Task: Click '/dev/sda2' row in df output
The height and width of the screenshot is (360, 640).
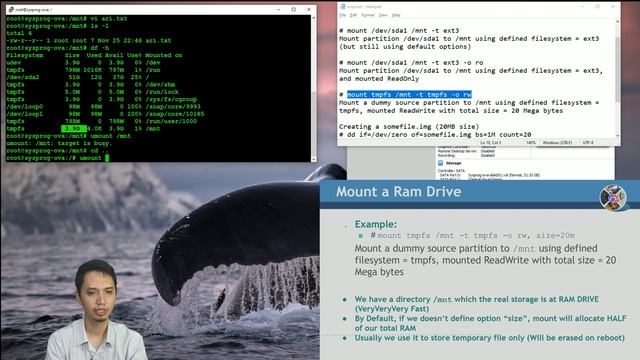Action: [x=78, y=77]
